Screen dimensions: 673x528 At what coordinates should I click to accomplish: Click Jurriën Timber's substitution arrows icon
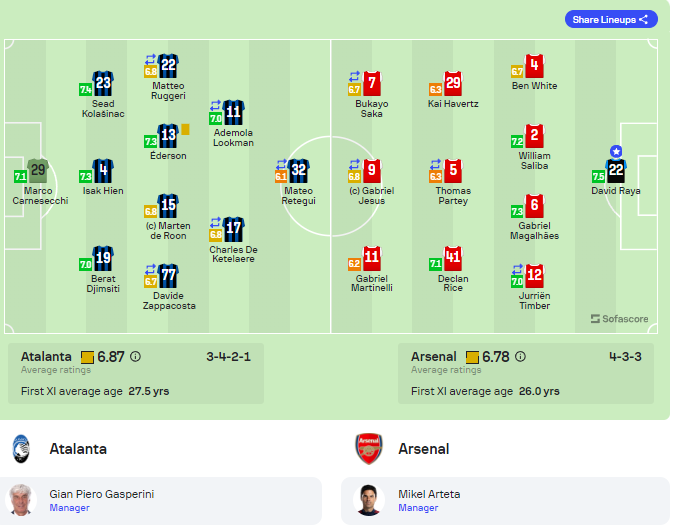click(x=518, y=269)
